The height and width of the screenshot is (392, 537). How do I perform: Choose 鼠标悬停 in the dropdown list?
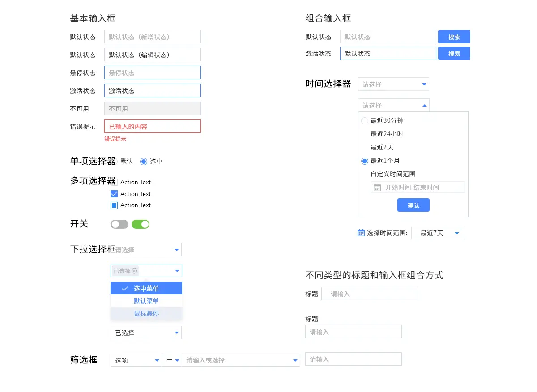tap(146, 314)
